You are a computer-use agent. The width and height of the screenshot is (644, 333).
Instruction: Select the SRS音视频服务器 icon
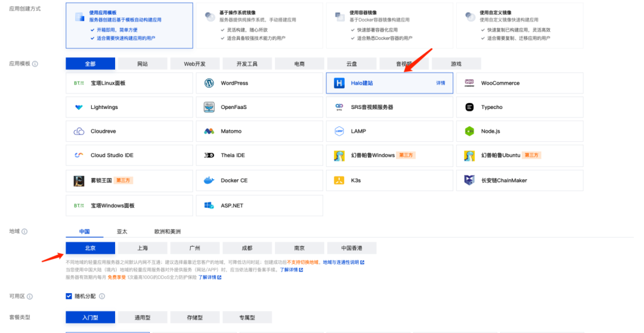tap(339, 107)
